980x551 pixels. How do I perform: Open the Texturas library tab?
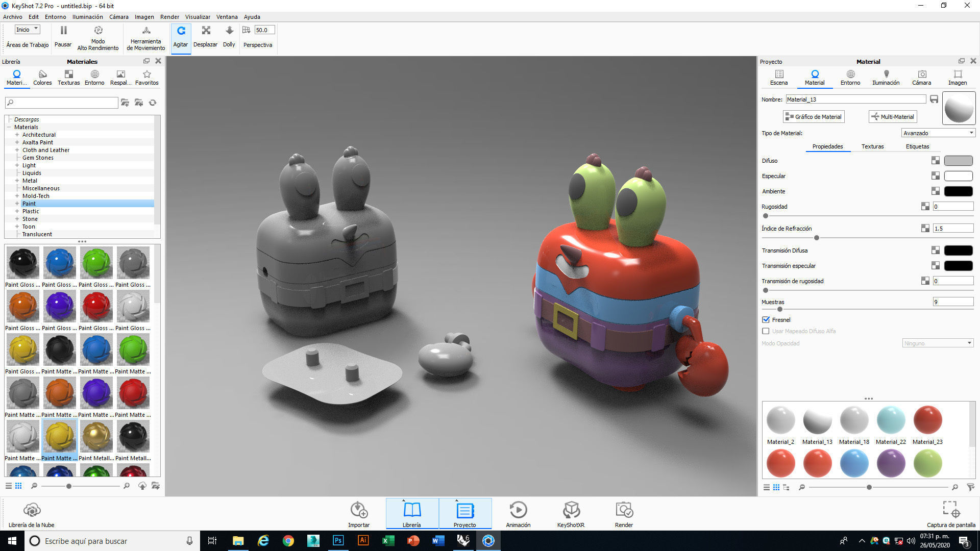(x=68, y=78)
